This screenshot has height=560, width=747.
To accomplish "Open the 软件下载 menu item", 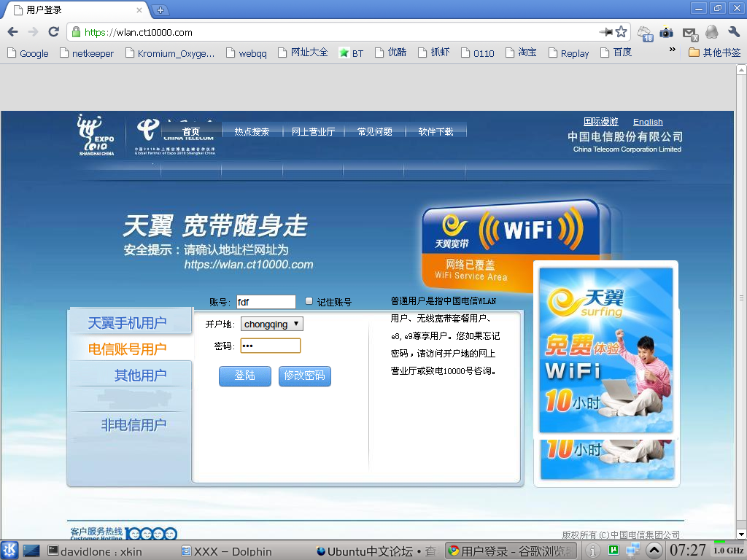I will pyautogui.click(x=436, y=131).
